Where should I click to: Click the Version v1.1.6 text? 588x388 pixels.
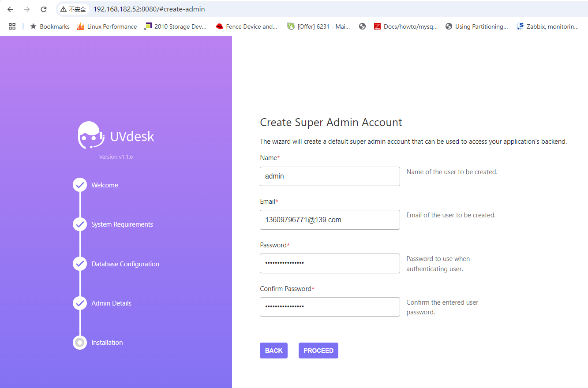(x=116, y=157)
